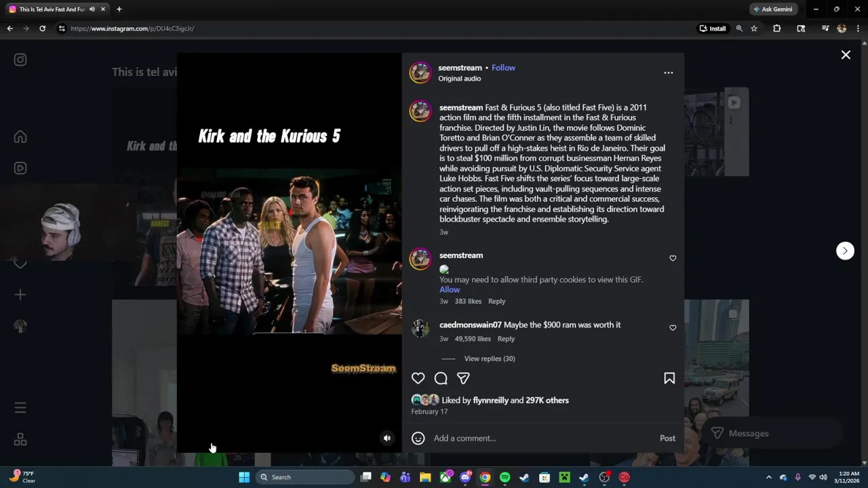
Task: Go to Instagram Home in sidebar
Action: pyautogui.click(x=20, y=137)
